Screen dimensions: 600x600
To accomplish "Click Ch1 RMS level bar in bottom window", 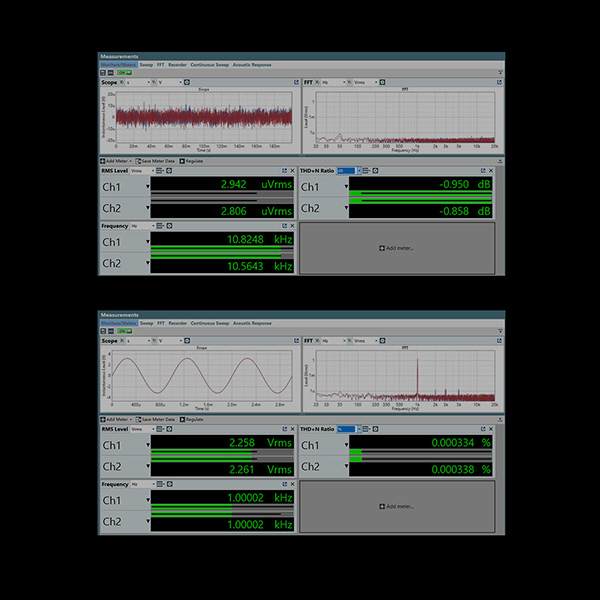I will 202,453.
